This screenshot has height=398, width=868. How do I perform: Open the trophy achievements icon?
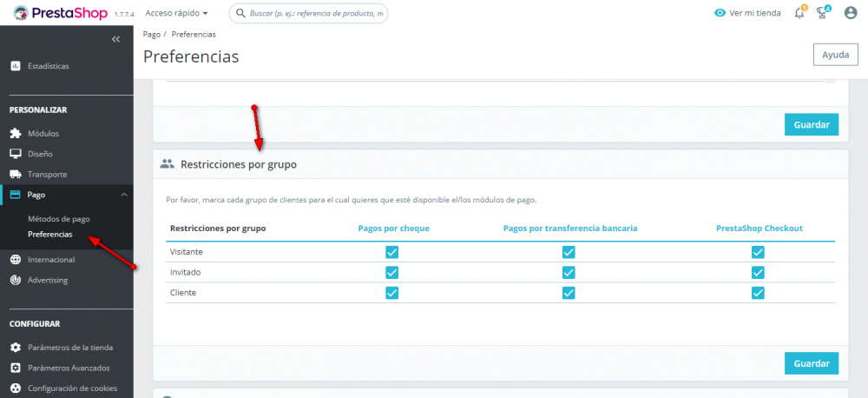pyautogui.click(x=824, y=13)
